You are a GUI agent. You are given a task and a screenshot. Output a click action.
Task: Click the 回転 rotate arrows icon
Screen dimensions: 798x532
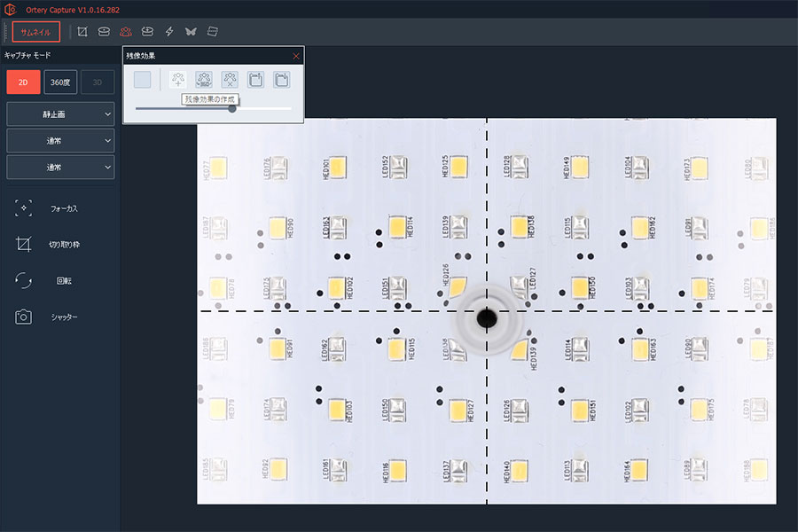pos(24,280)
